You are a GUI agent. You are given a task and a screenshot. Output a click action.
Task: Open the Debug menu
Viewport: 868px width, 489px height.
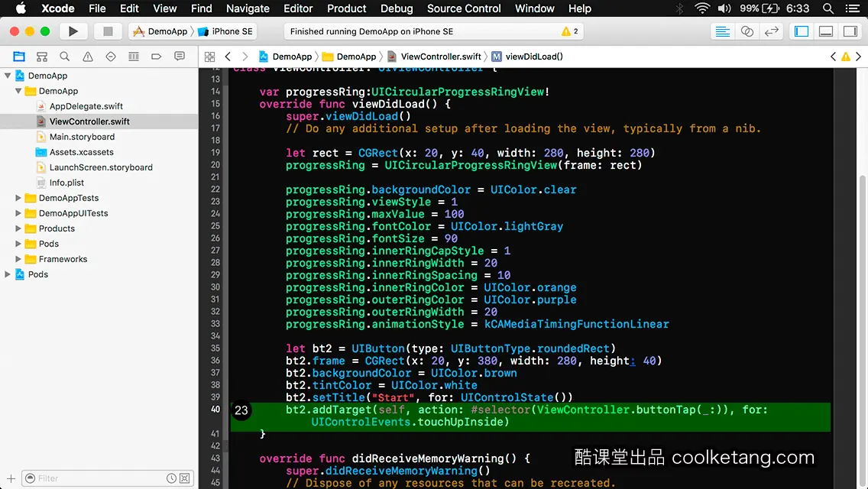click(x=397, y=8)
